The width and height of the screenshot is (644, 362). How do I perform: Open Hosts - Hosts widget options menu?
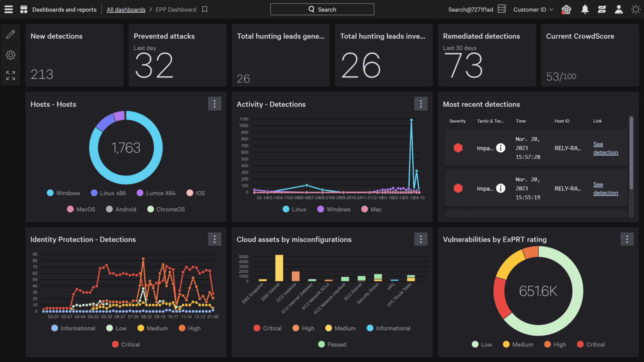(214, 104)
